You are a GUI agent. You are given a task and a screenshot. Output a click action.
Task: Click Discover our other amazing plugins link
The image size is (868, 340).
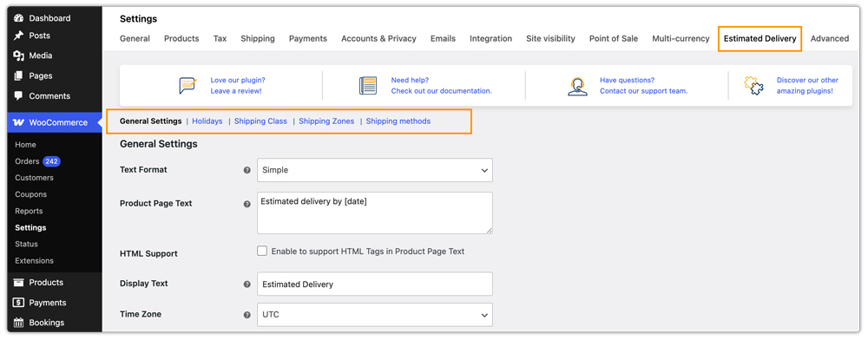(807, 86)
